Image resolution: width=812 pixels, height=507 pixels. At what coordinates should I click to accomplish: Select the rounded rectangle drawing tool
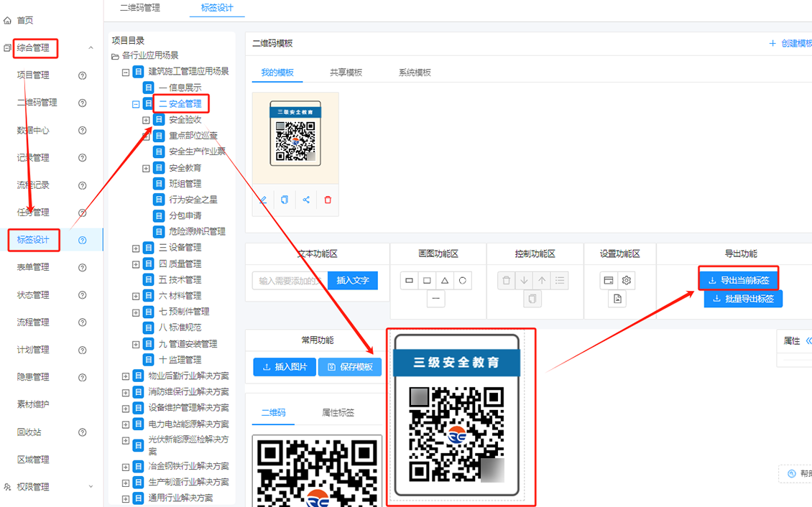pyautogui.click(x=427, y=280)
